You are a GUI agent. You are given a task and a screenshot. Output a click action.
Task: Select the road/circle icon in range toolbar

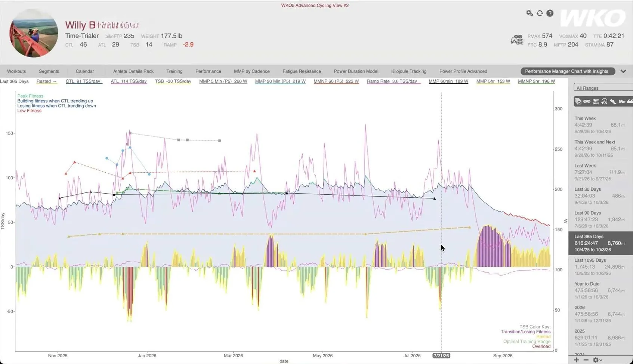coord(604,101)
